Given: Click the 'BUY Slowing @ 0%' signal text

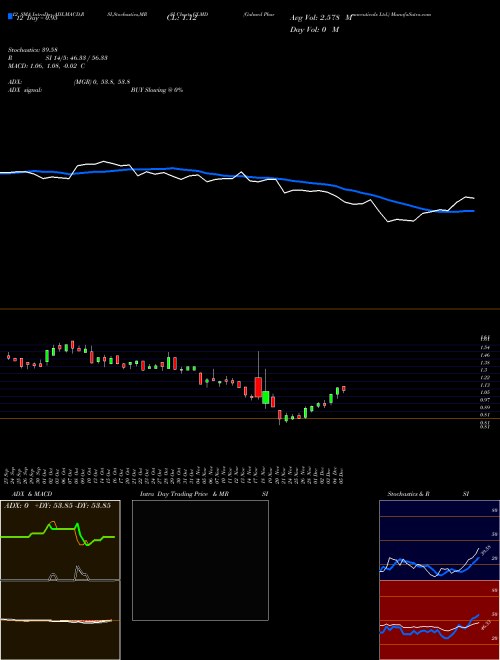Looking at the screenshot, I should click(x=157, y=90).
